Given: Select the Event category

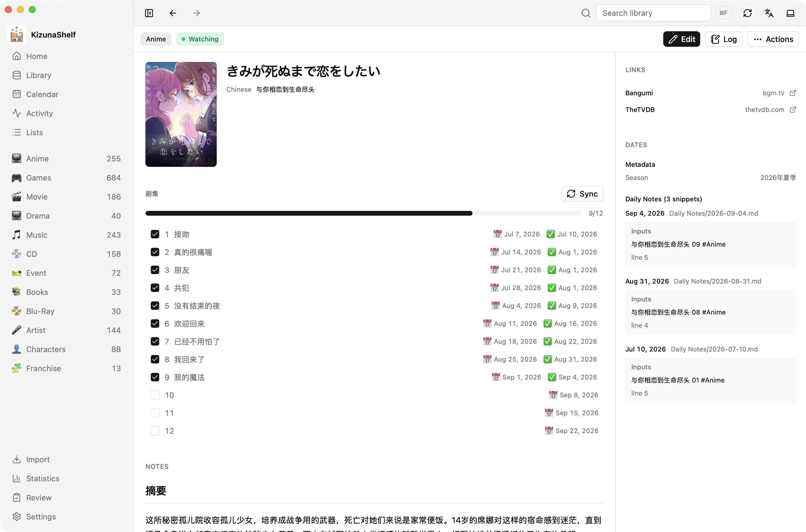Looking at the screenshot, I should [66, 273].
